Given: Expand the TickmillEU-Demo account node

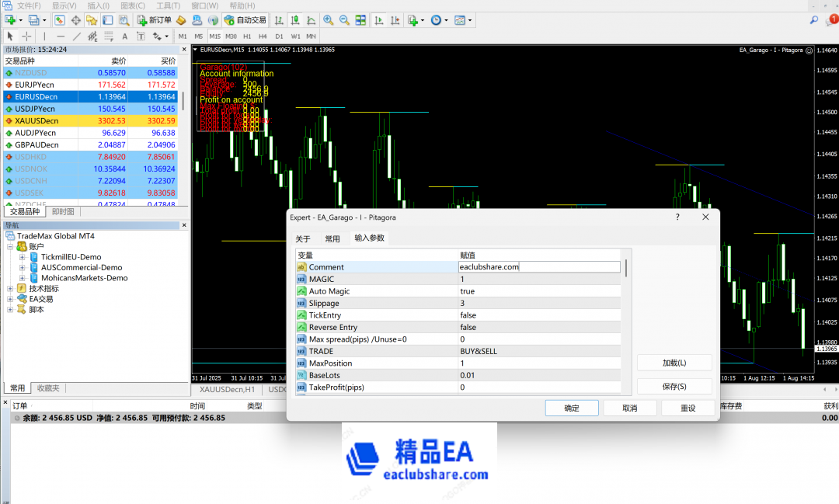Looking at the screenshot, I should [x=23, y=257].
